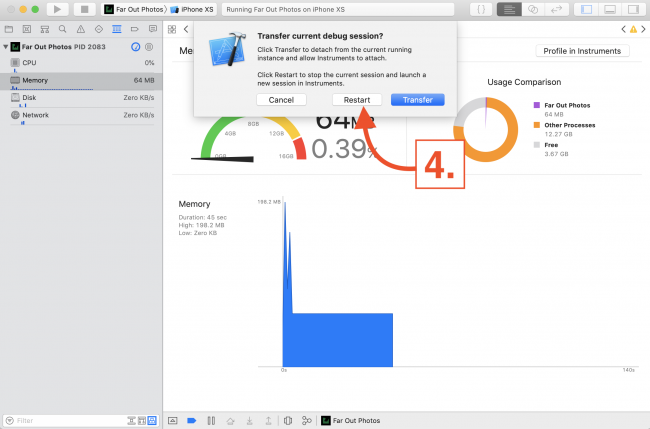Open the Source Control navigator tab
650x429 pixels.
click(x=27, y=29)
